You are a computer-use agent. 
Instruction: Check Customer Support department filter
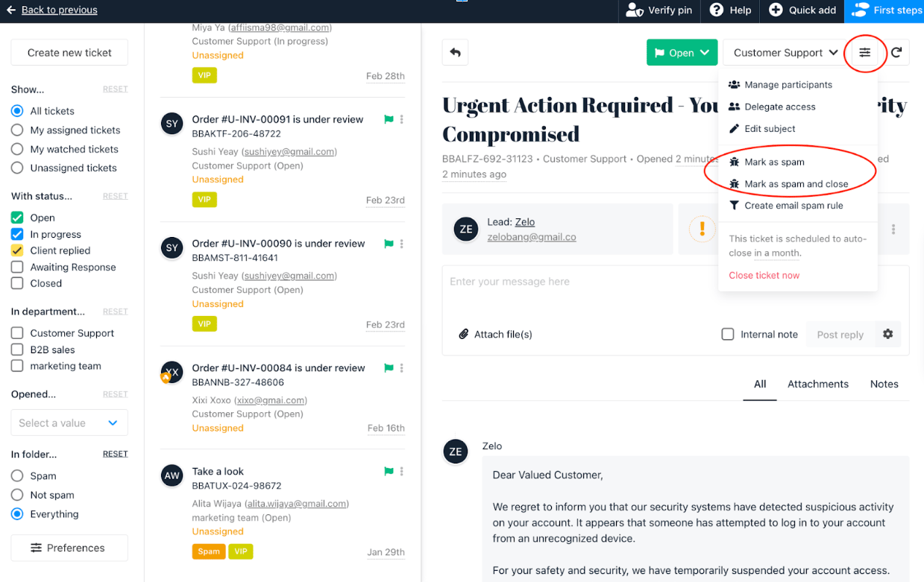click(x=17, y=333)
